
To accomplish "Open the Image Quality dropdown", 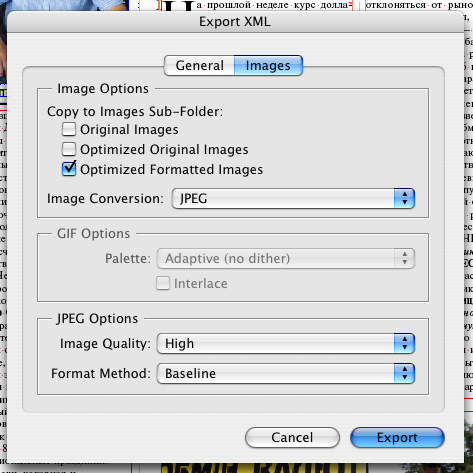I will 286,343.
